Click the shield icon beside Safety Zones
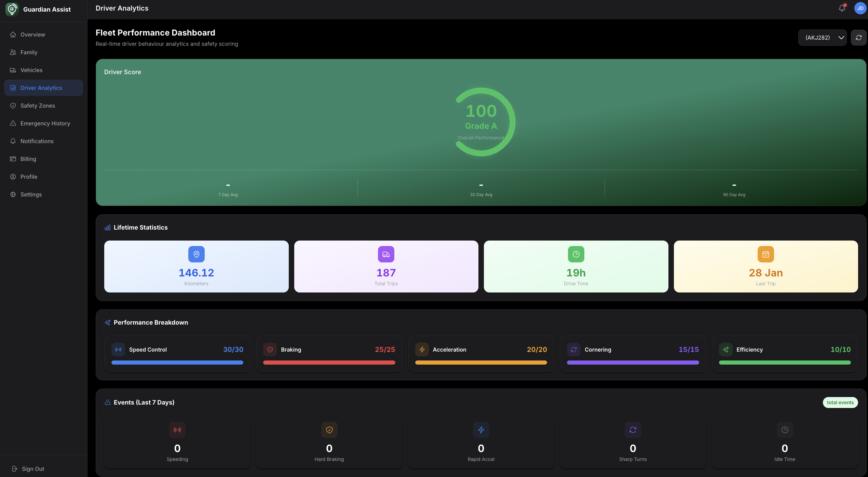Image resolution: width=868 pixels, height=477 pixels. coord(13,106)
